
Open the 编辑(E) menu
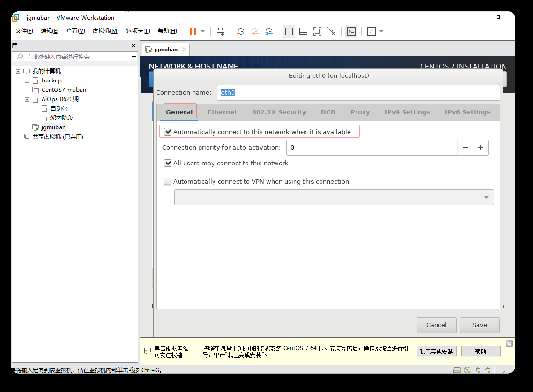49,31
